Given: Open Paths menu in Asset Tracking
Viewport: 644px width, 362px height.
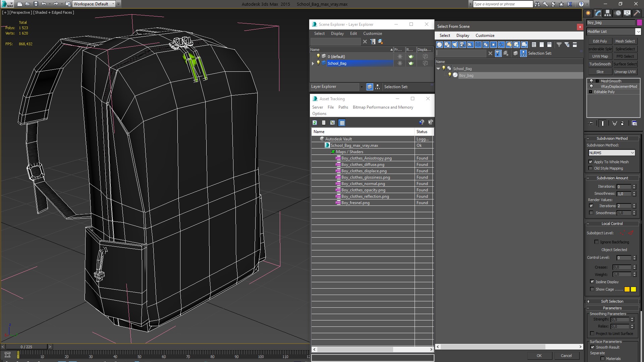Looking at the screenshot, I should click(343, 107).
